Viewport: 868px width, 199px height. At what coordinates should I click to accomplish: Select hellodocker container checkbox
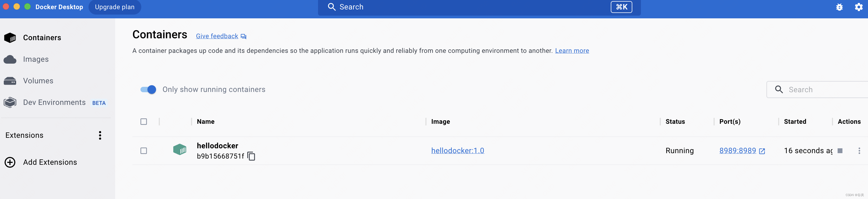tap(143, 151)
